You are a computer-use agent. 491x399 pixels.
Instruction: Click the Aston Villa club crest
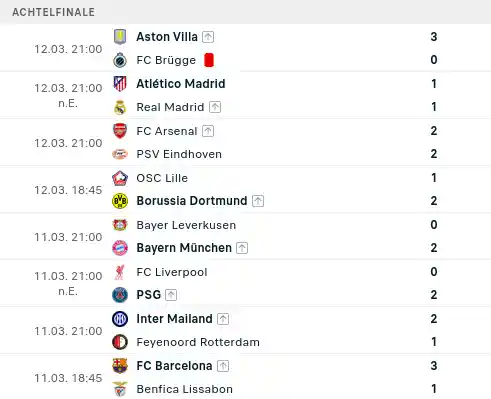(120, 37)
